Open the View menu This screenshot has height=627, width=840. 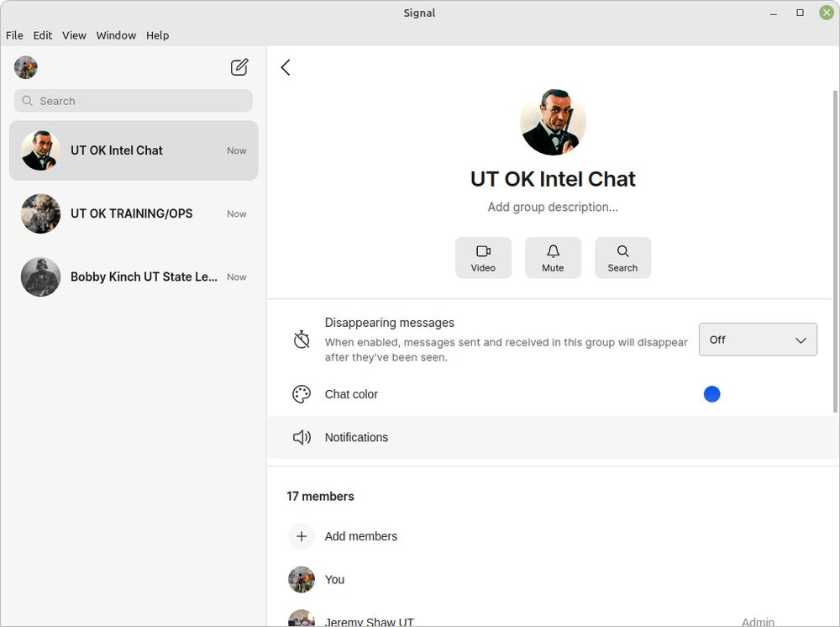click(74, 35)
